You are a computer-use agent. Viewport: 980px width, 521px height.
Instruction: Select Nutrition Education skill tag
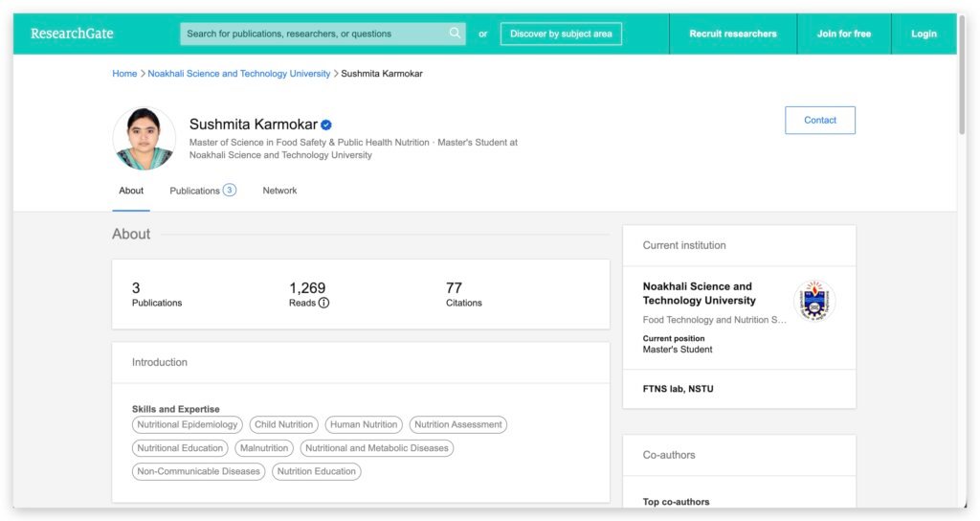(316, 471)
